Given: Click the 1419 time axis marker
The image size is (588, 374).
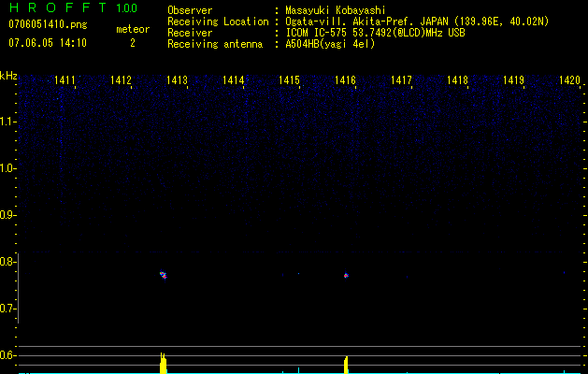Looking at the screenshot, I should (513, 80).
